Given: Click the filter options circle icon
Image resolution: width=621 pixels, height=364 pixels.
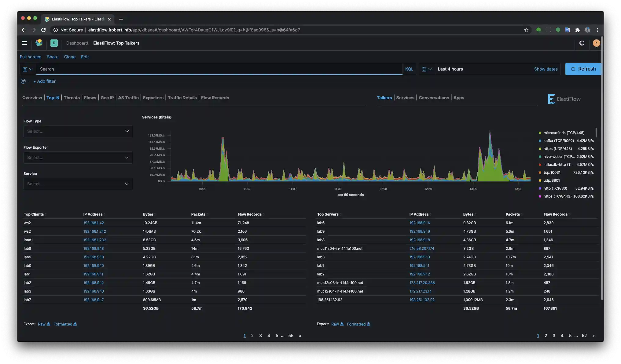Looking at the screenshot, I should tap(23, 81).
